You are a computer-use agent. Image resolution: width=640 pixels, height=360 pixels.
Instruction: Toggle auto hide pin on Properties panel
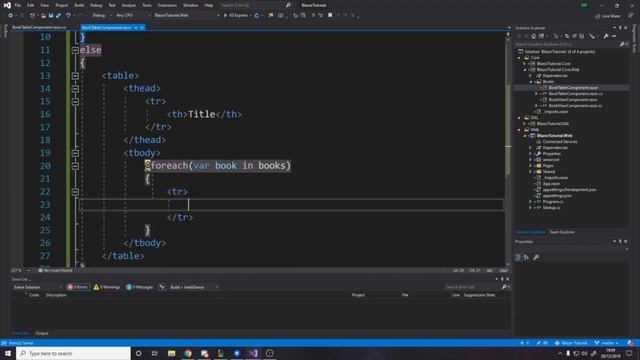(620, 242)
